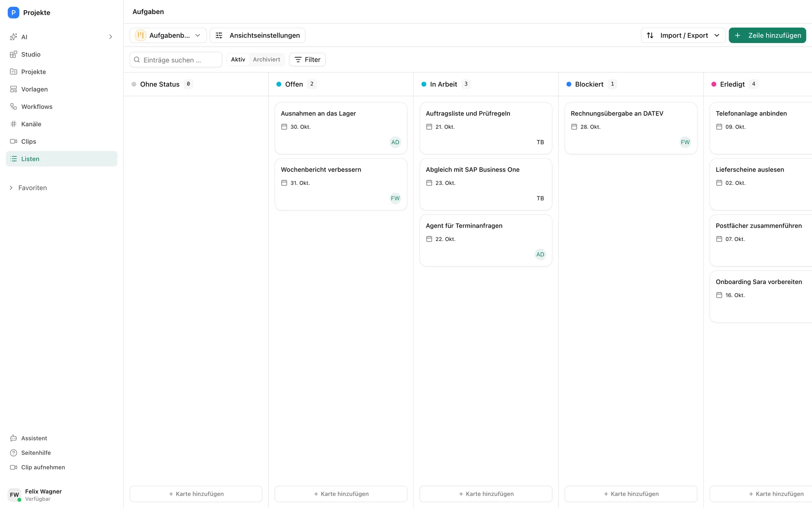812x508 pixels.
Task: Add a card to Ohne Status column
Action: (x=196, y=494)
